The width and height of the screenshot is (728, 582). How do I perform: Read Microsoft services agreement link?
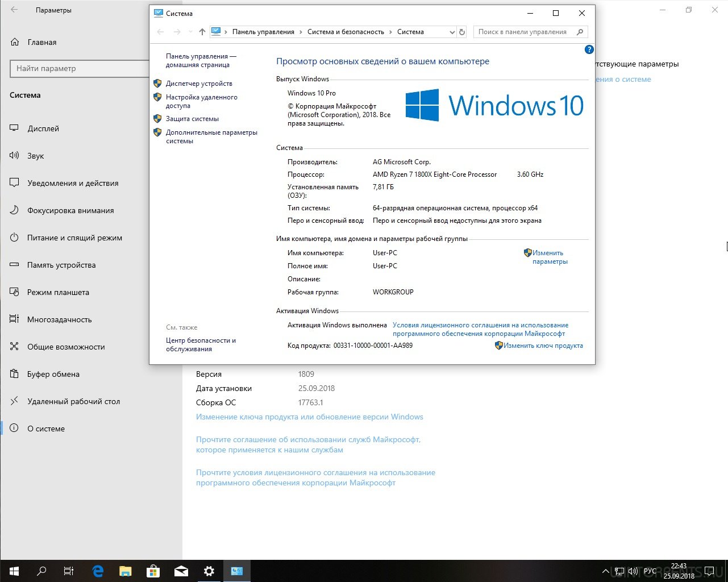(308, 444)
